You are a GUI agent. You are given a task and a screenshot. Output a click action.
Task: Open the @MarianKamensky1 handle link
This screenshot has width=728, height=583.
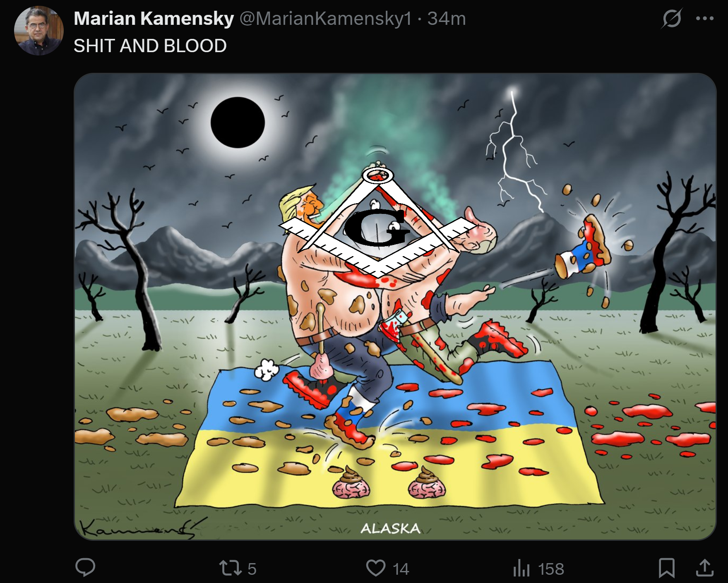[326, 19]
